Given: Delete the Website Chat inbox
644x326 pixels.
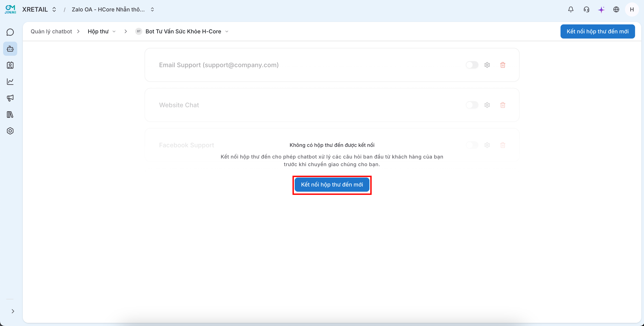Looking at the screenshot, I should tap(503, 105).
